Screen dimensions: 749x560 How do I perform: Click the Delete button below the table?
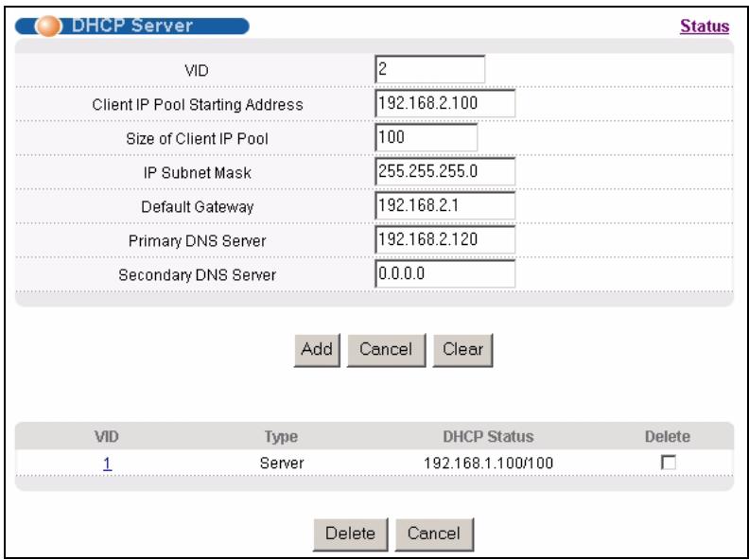tap(351, 534)
